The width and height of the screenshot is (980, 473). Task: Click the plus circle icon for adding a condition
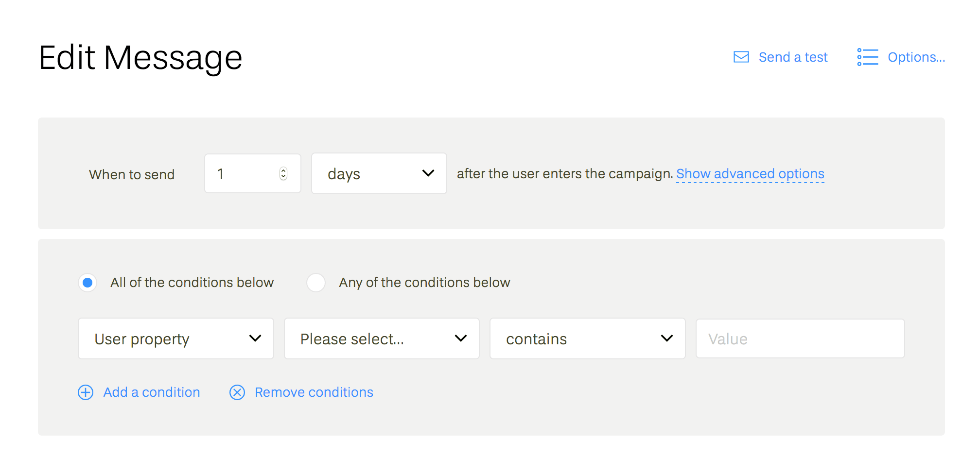(x=86, y=392)
